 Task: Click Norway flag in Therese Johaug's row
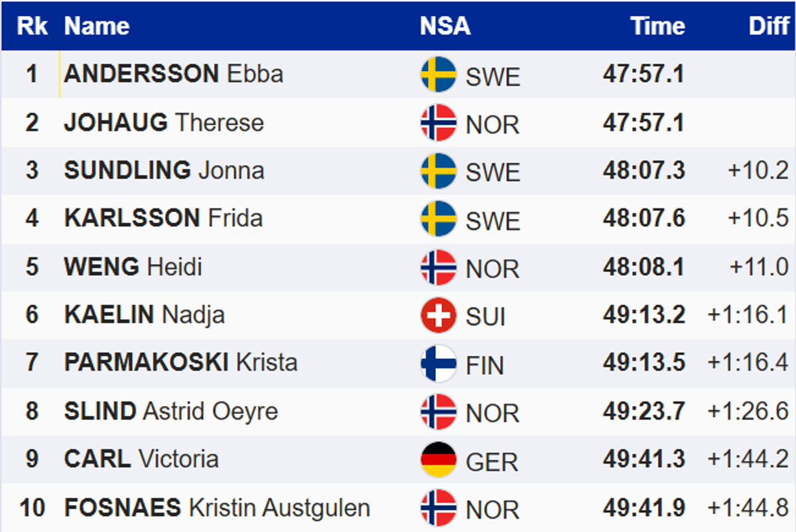coord(438,123)
